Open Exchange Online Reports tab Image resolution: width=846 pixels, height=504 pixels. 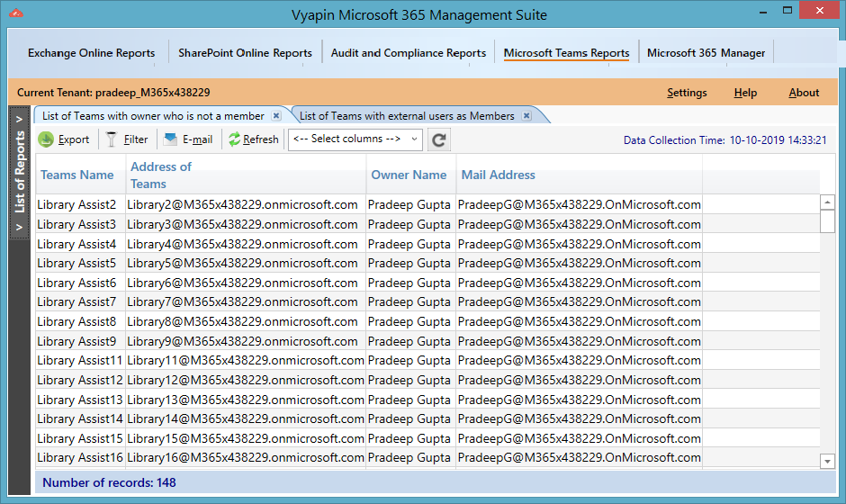click(91, 53)
